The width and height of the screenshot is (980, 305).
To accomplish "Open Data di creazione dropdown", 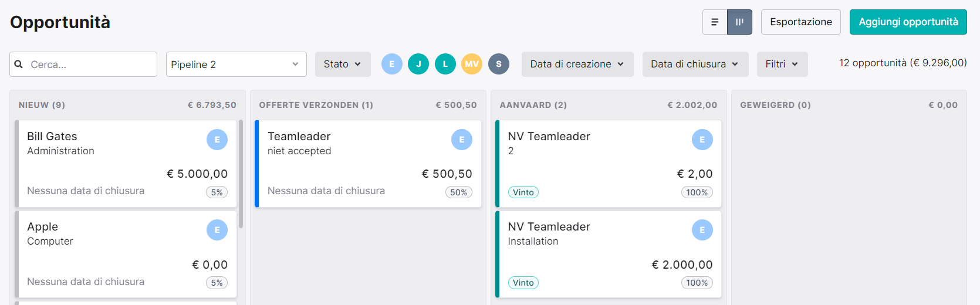I will coord(577,64).
